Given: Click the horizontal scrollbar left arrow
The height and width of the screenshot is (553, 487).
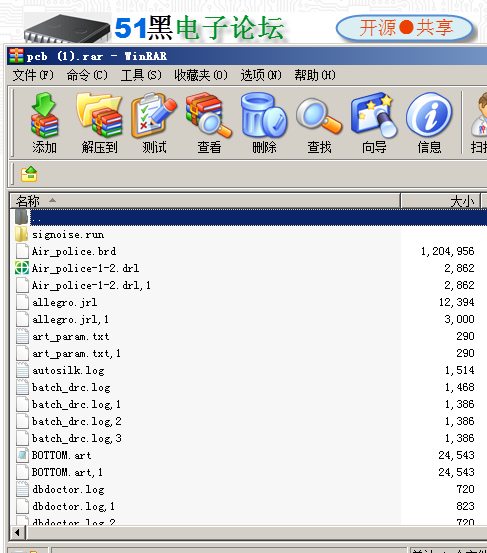Looking at the screenshot, I should pyautogui.click(x=17, y=532).
